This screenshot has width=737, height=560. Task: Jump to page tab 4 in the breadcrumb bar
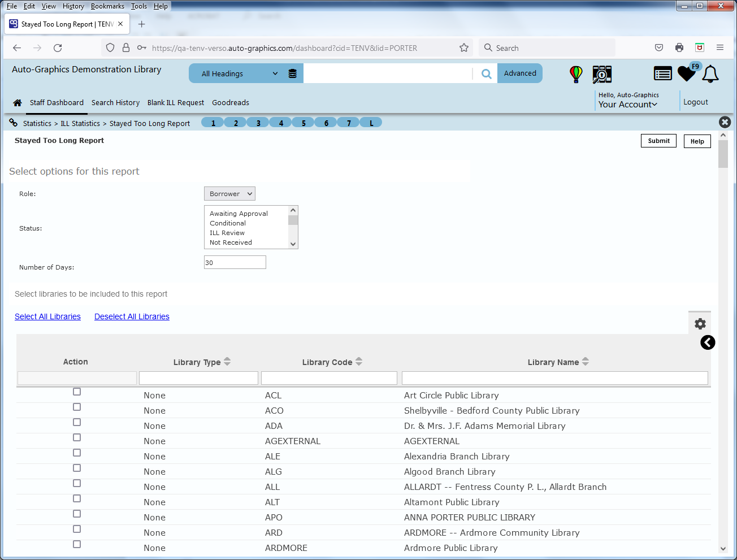281,123
